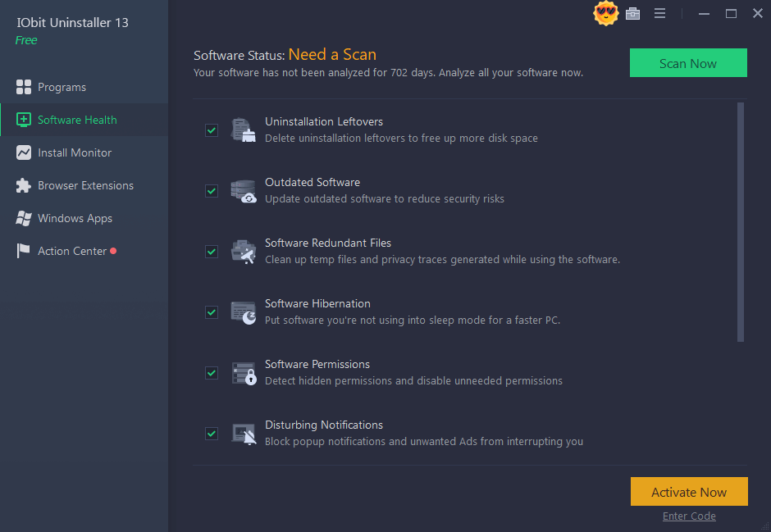Click the red notification dot on Action Center

tap(113, 251)
